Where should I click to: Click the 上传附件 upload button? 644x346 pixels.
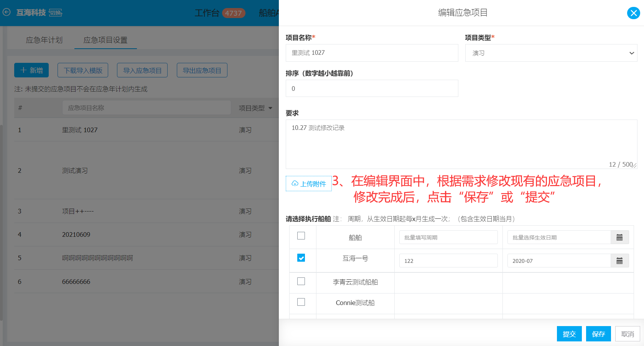tap(309, 184)
